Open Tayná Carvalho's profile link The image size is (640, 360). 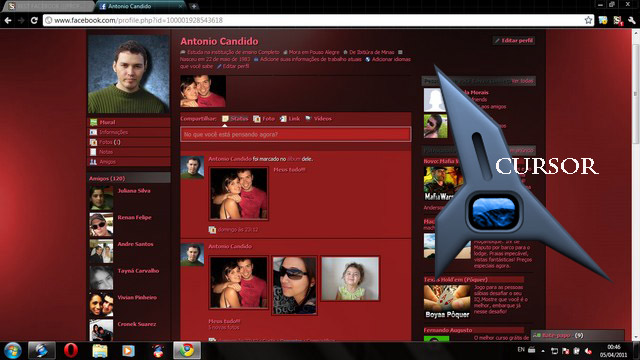coord(138,271)
